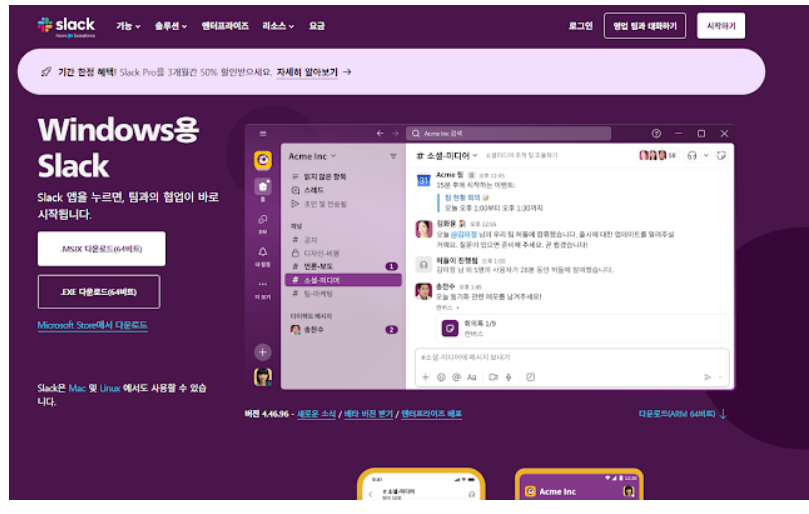Click the slash shortcut icon in the composer
The height and width of the screenshot is (514, 809).
(530, 377)
